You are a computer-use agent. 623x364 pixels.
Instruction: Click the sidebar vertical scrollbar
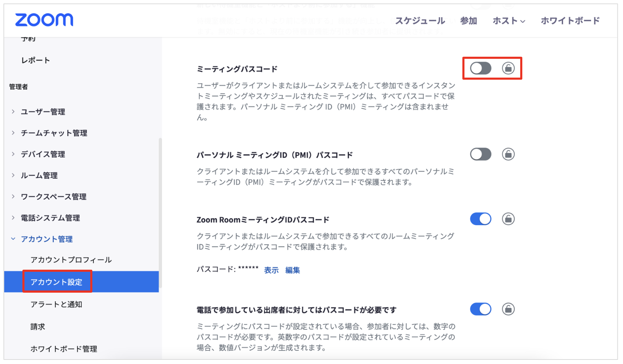[160, 212]
